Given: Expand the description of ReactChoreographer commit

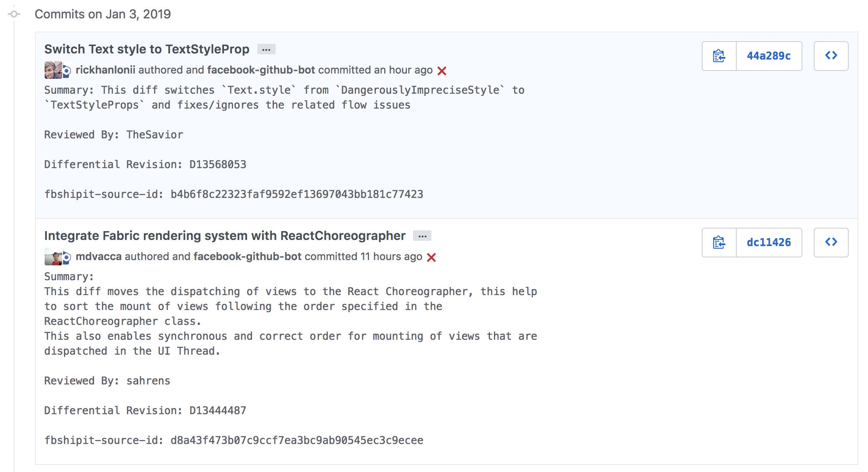Looking at the screenshot, I should click(x=422, y=236).
